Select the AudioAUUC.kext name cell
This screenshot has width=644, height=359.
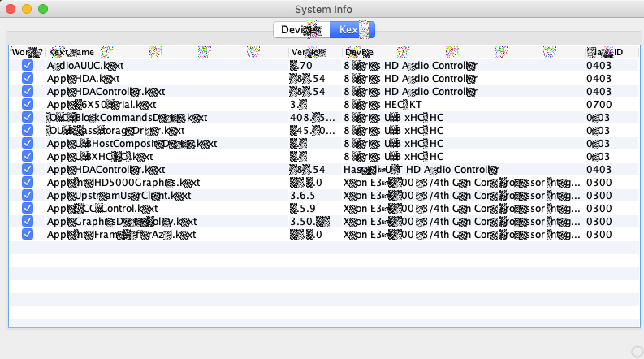pos(85,66)
